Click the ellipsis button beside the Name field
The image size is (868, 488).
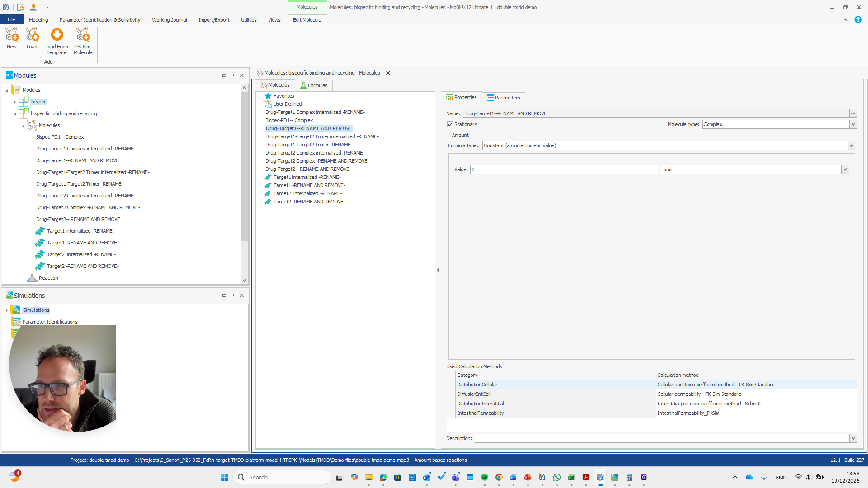(854, 113)
